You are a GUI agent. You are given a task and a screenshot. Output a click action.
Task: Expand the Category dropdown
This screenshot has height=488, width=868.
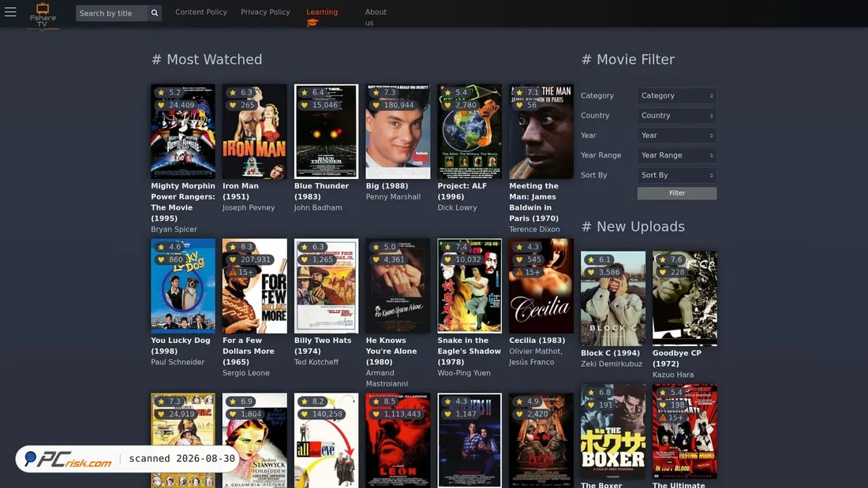click(x=677, y=95)
